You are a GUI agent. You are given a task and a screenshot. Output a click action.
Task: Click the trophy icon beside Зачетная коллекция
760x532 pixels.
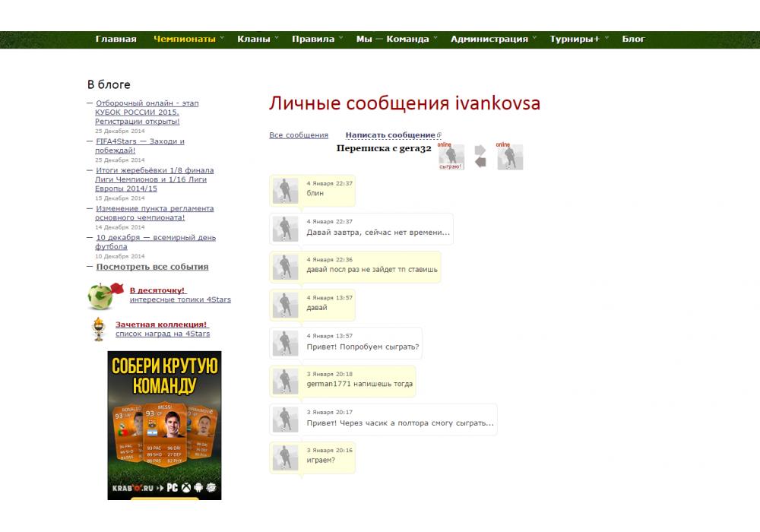[x=98, y=329]
